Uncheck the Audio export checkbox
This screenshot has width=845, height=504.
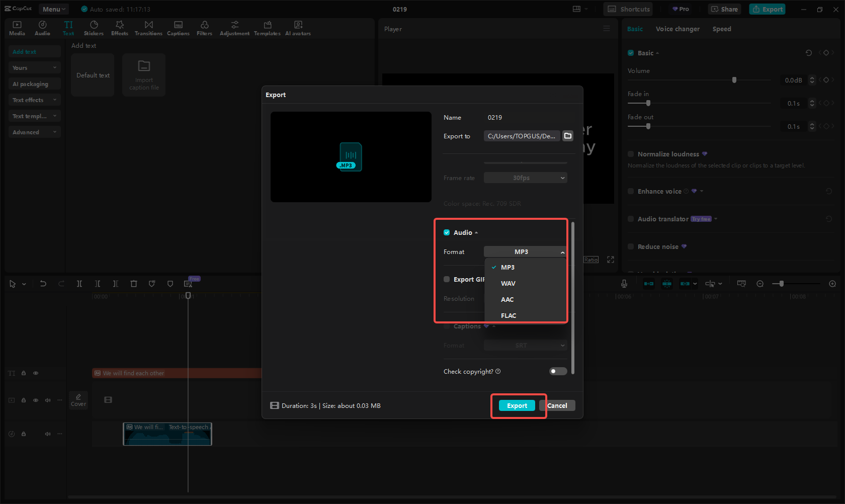[447, 232]
